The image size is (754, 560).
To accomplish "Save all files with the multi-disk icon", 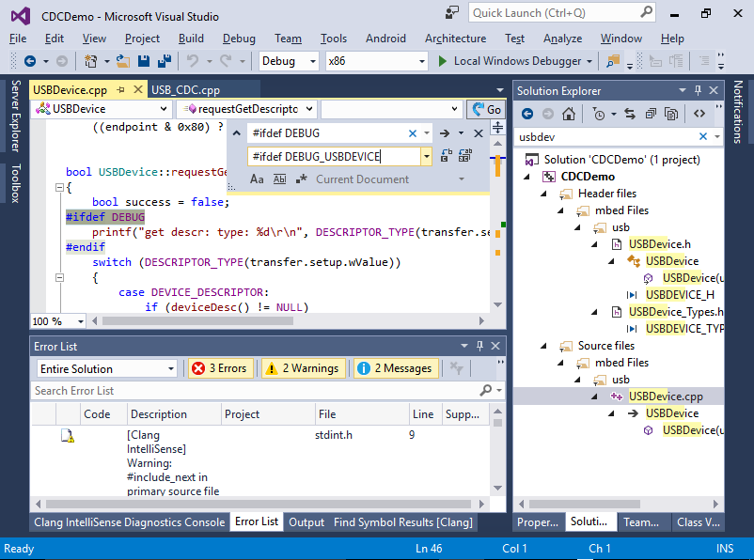I will tap(165, 61).
